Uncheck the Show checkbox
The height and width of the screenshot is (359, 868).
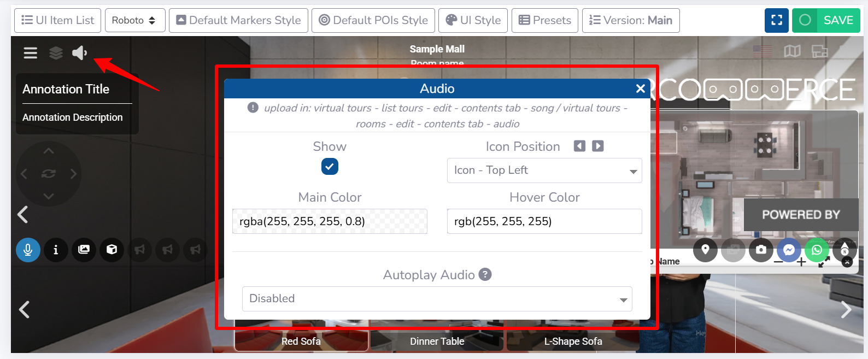click(x=330, y=166)
